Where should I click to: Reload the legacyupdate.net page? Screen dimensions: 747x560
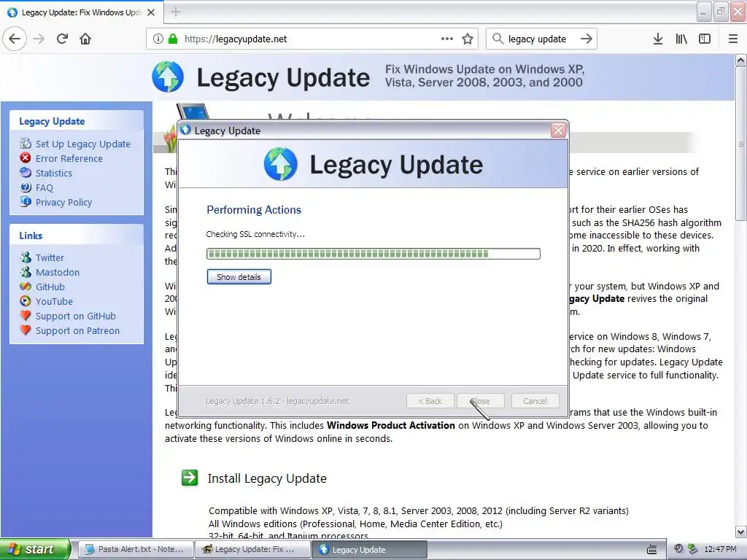click(62, 39)
